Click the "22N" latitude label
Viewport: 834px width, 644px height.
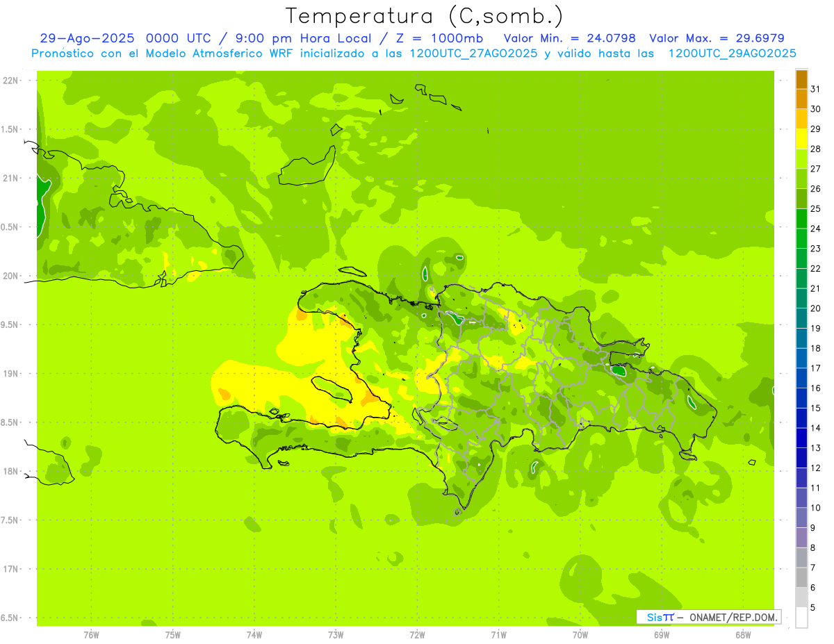pos(10,81)
